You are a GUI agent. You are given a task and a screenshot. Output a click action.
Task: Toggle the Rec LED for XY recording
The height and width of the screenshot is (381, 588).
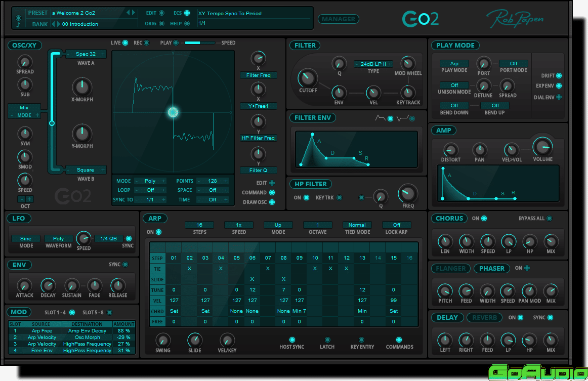click(x=147, y=43)
